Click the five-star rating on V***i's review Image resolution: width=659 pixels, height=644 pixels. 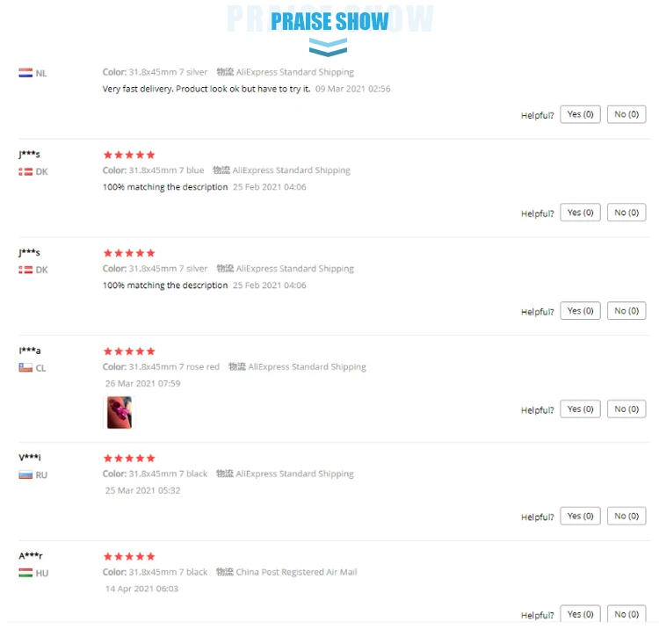(129, 459)
